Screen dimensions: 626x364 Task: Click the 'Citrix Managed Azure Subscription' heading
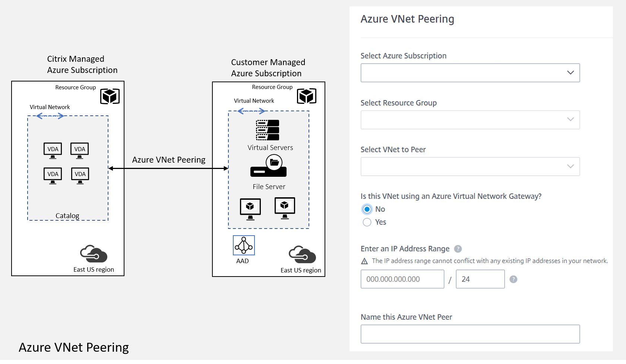[82, 64]
